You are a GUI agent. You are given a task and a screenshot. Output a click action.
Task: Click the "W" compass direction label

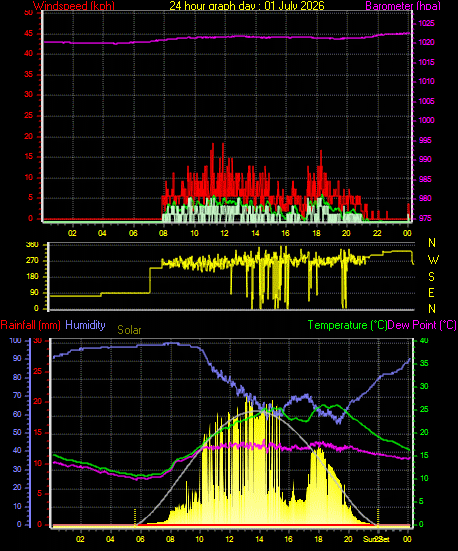click(433, 260)
